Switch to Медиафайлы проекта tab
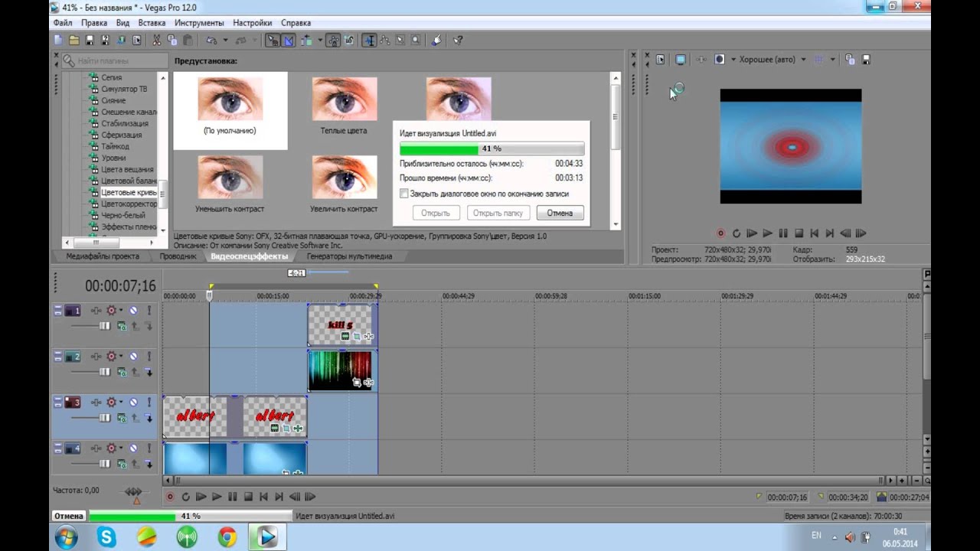This screenshot has width=980, height=551. (x=103, y=256)
